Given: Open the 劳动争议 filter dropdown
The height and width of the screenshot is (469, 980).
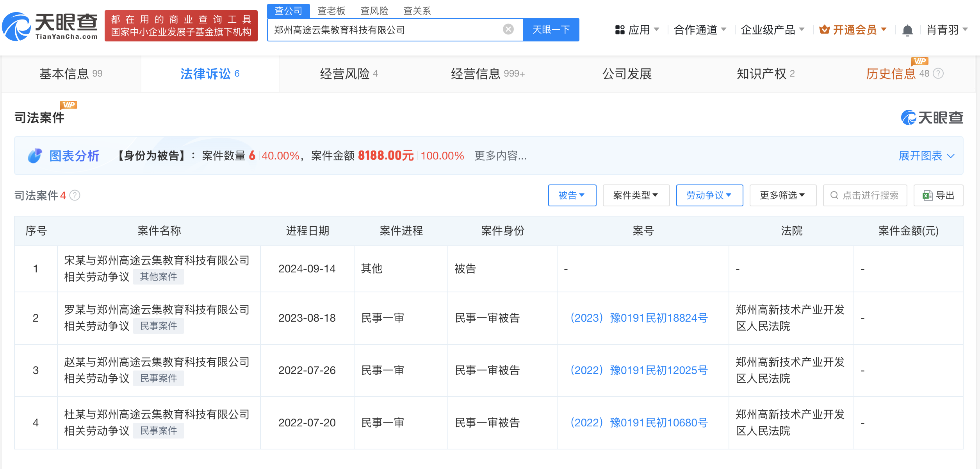Looking at the screenshot, I should [709, 195].
